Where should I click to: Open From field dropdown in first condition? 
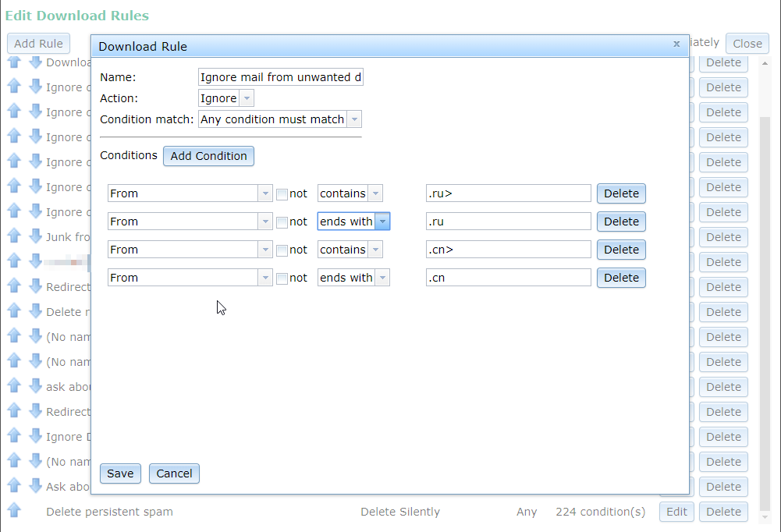(x=265, y=193)
